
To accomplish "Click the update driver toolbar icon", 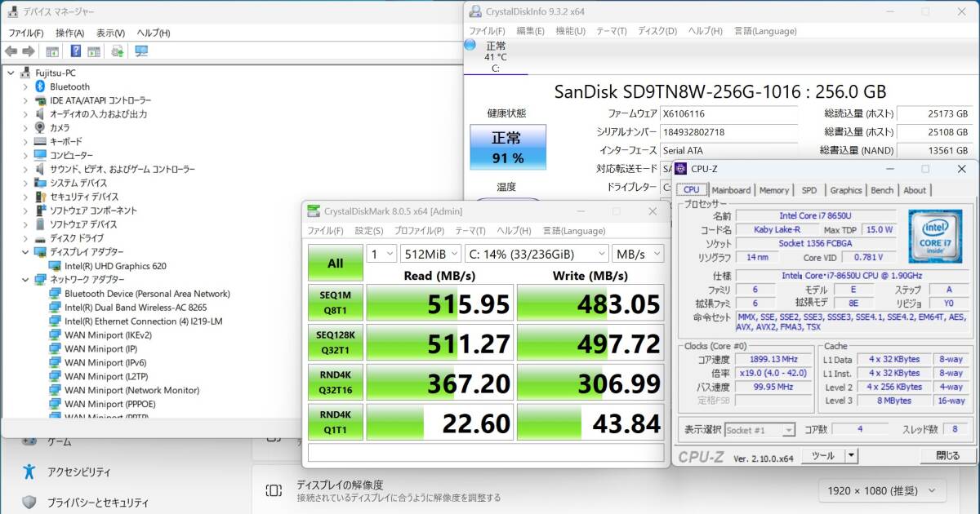I will pyautogui.click(x=117, y=51).
